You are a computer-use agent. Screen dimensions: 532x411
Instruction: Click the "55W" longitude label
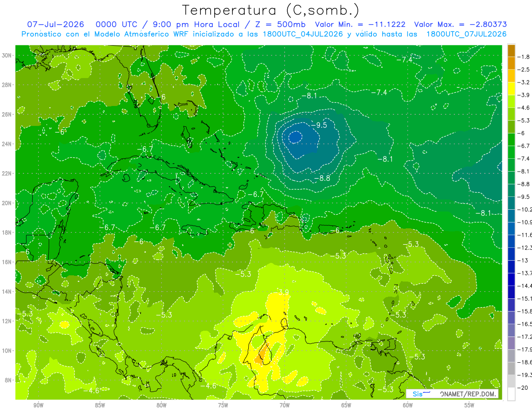tap(469, 405)
